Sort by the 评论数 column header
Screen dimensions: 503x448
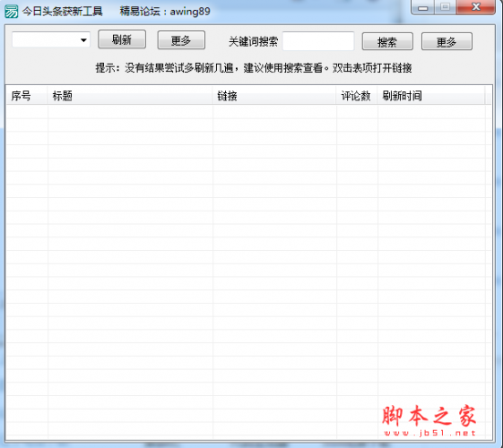click(x=356, y=96)
